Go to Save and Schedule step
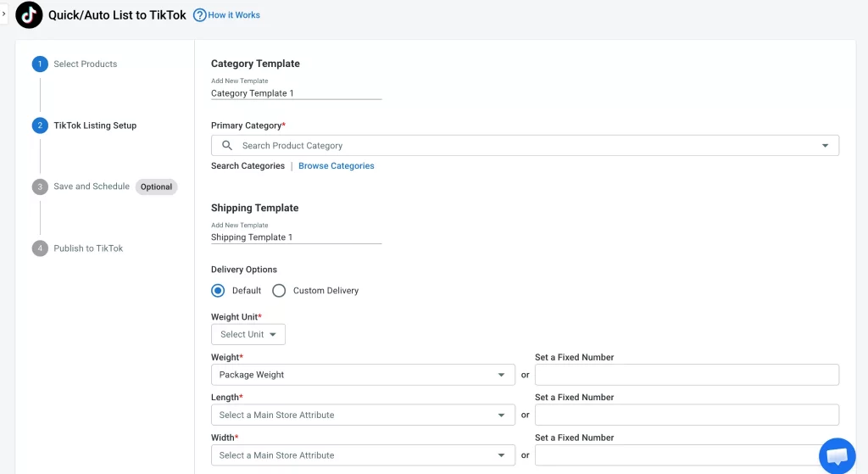The image size is (868, 474). tap(92, 187)
